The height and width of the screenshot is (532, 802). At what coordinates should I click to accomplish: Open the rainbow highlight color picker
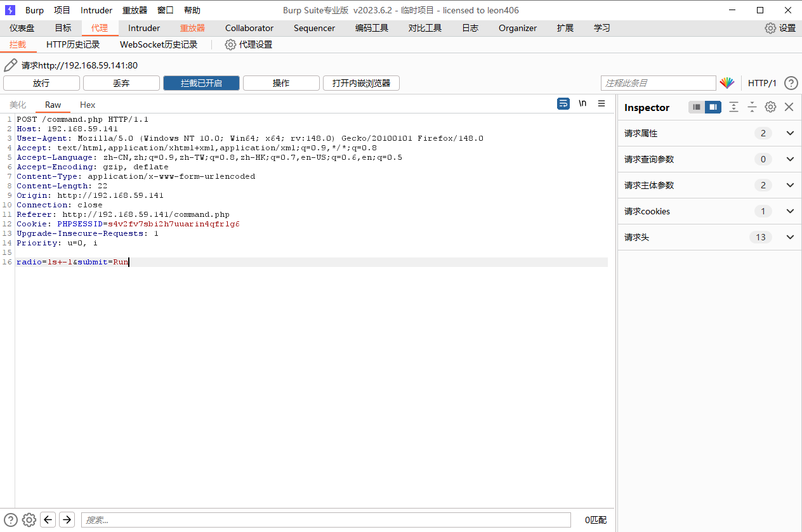click(726, 83)
